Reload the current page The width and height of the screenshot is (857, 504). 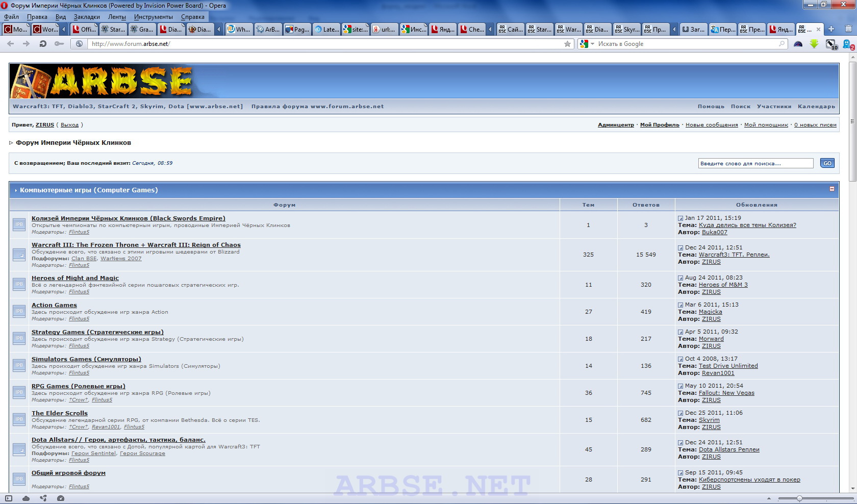point(43,44)
